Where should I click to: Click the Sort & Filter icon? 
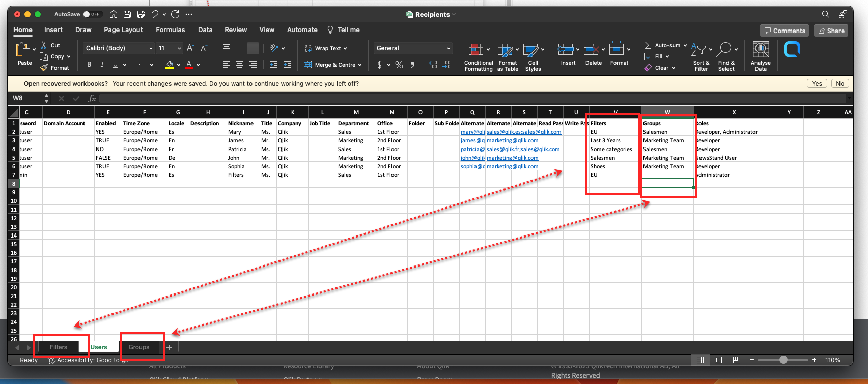coord(701,50)
